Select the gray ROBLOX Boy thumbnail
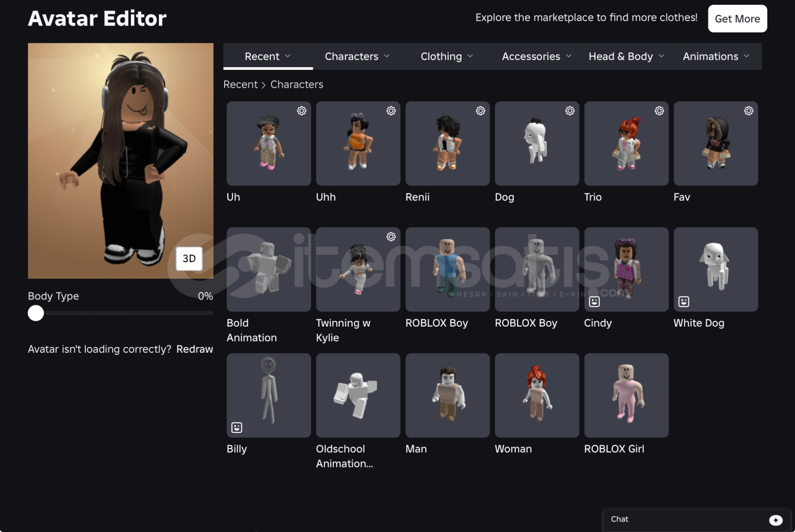This screenshot has height=532, width=795. 537,269
